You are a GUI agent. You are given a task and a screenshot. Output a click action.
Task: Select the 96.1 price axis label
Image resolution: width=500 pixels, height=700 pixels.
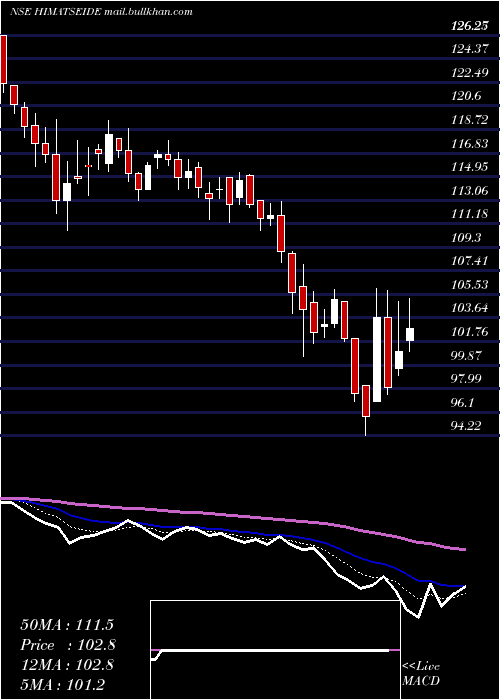point(463,403)
